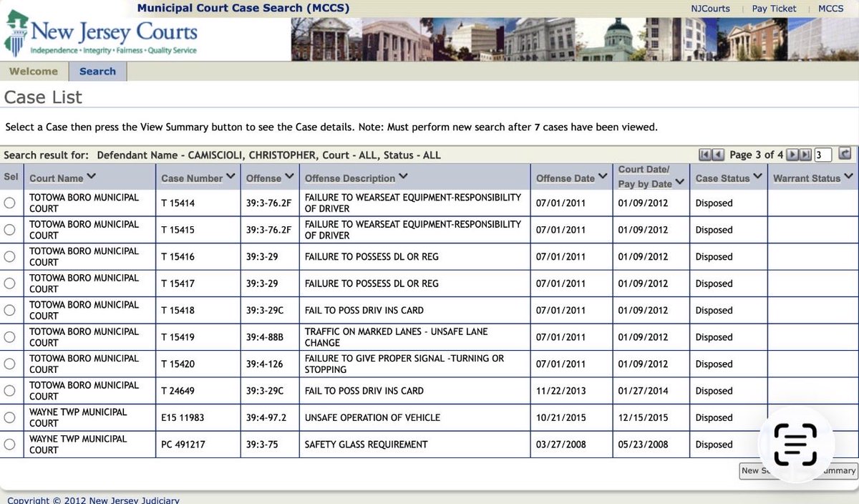Click case number T 15414

click(178, 203)
